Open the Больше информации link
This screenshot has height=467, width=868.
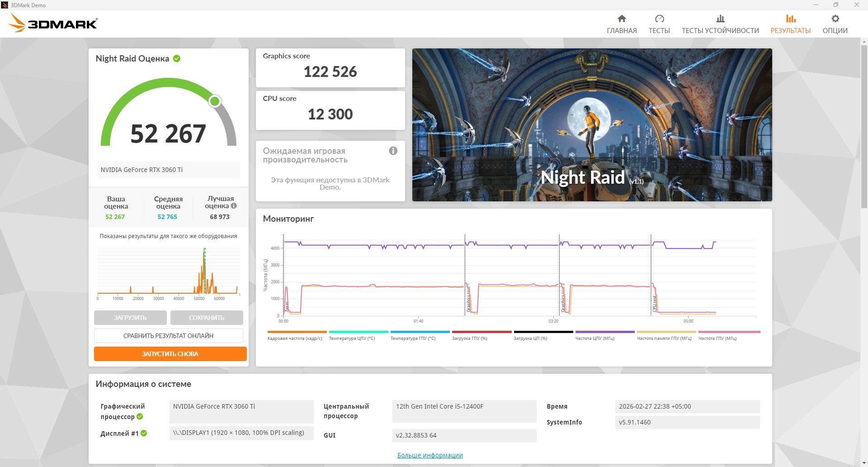click(x=430, y=455)
